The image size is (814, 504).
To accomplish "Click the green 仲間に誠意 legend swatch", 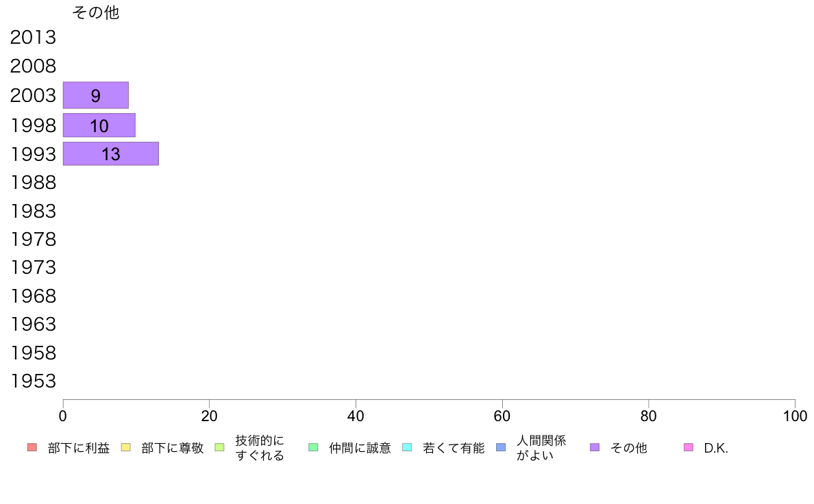I will click(313, 447).
